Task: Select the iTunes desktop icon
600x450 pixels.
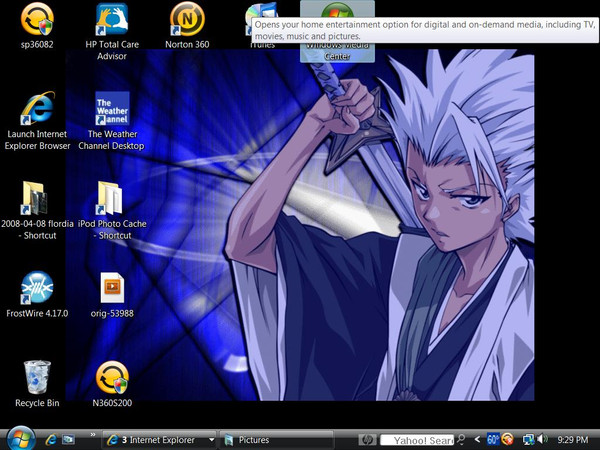Action: pos(262,27)
